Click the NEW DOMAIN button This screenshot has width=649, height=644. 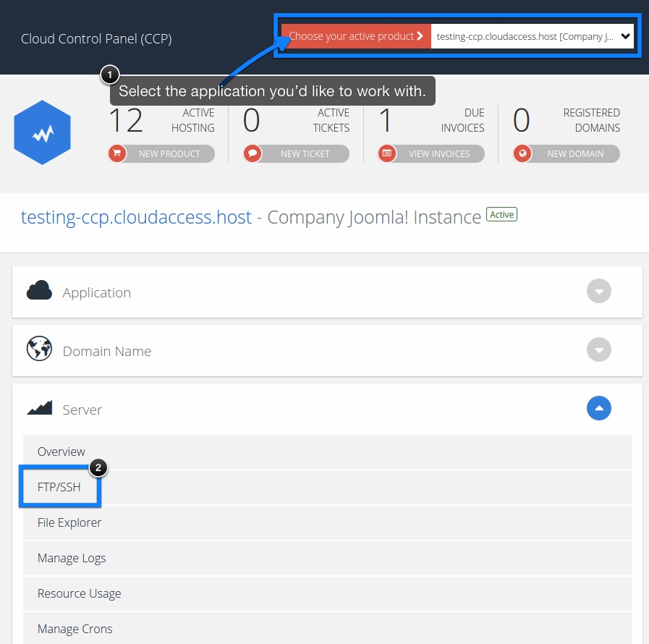(x=567, y=153)
